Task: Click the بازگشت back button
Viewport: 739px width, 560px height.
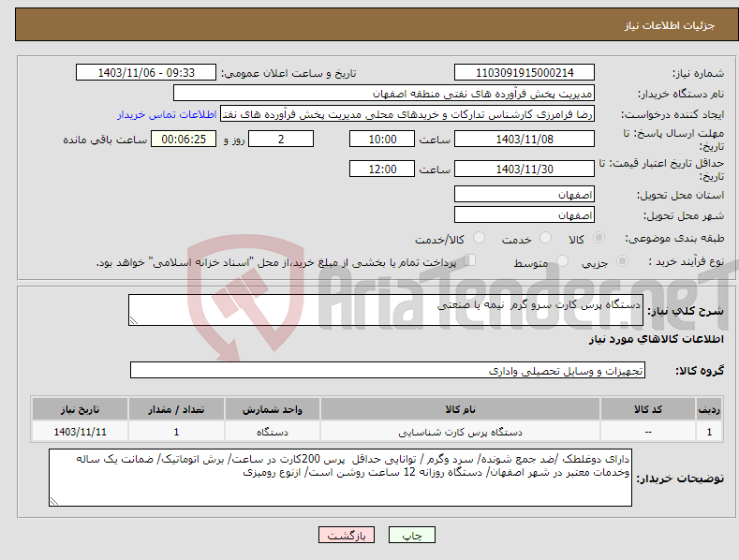Action: tap(347, 535)
